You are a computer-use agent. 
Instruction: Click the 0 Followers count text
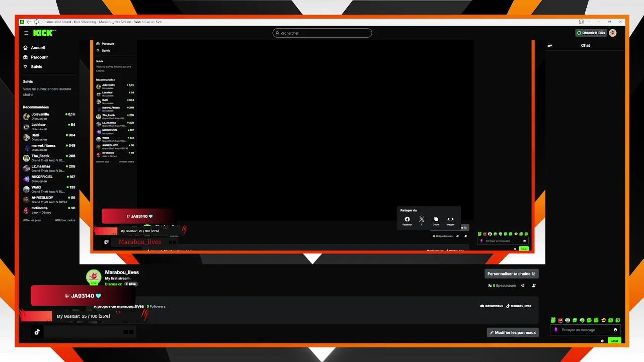click(156, 306)
